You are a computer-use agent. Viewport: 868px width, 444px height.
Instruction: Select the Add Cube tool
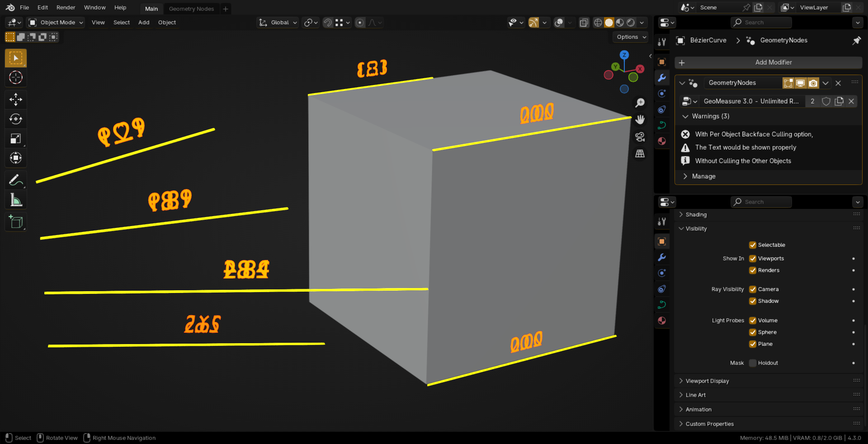pos(16,222)
